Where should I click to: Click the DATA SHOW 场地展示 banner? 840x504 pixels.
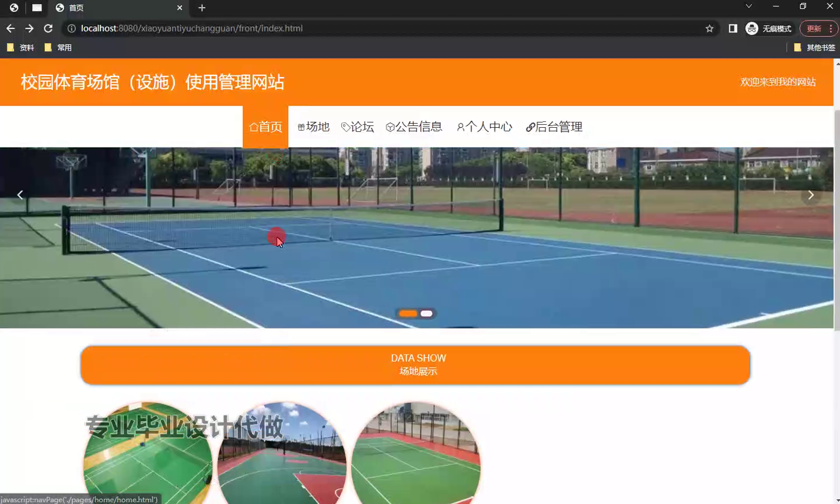[415, 365]
